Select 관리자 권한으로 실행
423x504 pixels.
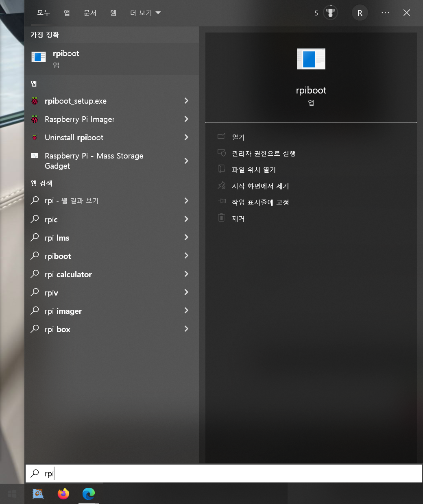coord(264,154)
